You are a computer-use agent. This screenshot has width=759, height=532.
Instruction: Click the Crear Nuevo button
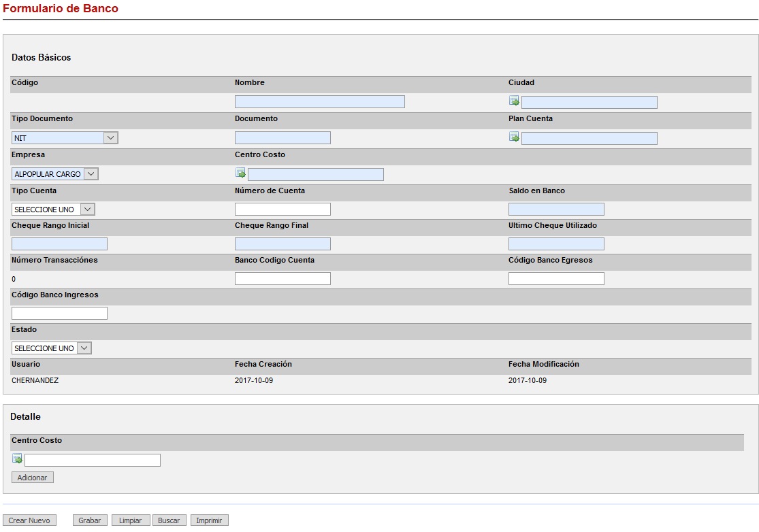(29, 520)
